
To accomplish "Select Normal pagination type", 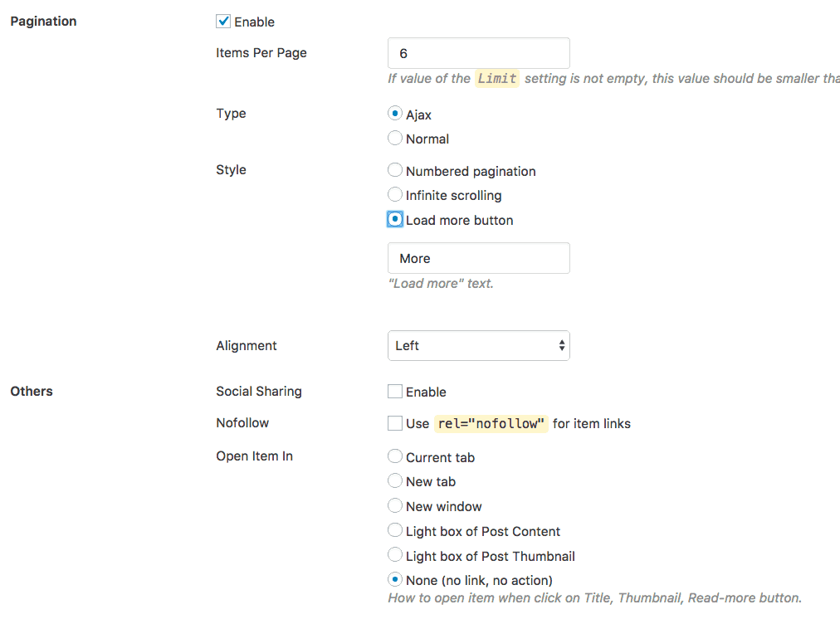I will [395, 138].
